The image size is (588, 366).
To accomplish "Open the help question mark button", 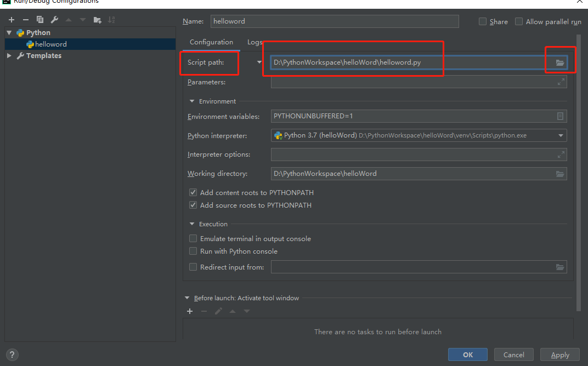I will point(12,354).
